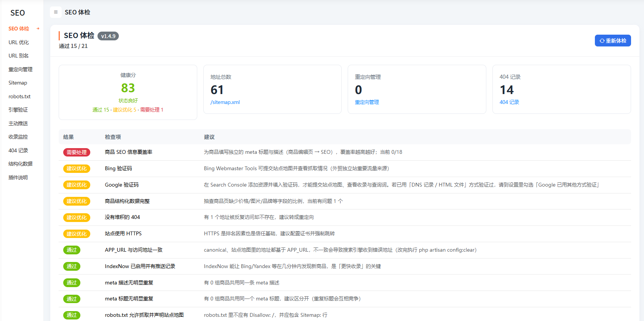Click the SEO logo title in sidebar

pyautogui.click(x=18, y=13)
